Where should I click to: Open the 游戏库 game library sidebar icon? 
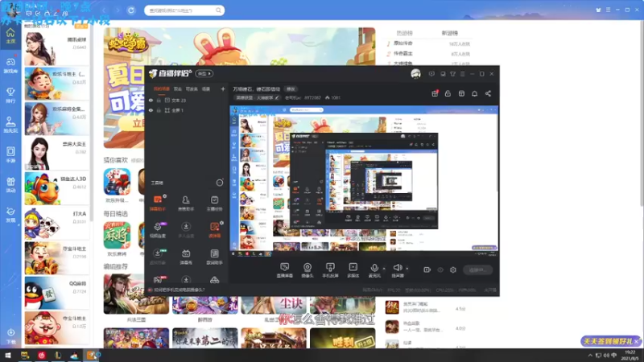click(x=10, y=65)
